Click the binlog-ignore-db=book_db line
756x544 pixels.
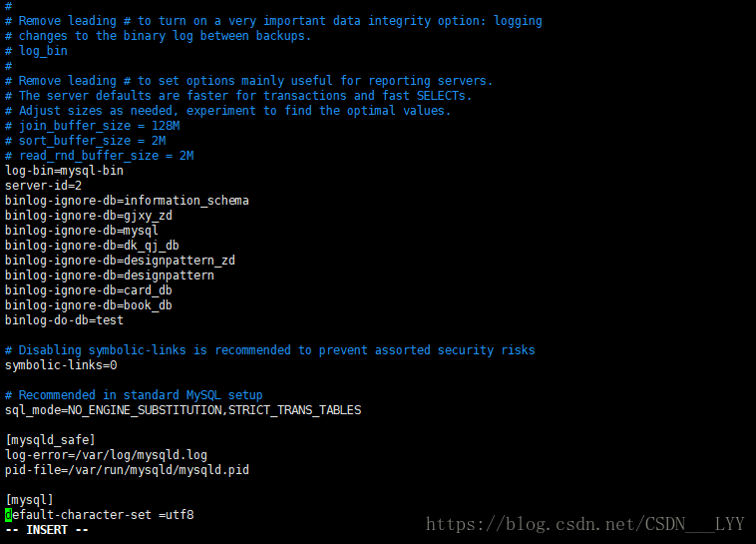(x=89, y=305)
